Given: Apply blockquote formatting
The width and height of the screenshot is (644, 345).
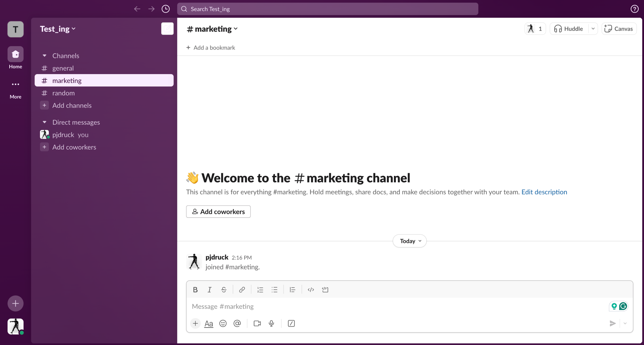Looking at the screenshot, I should click(x=292, y=290).
